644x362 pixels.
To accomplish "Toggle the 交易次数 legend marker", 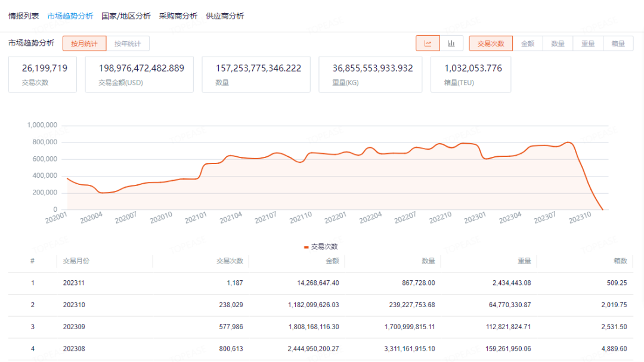I will click(x=306, y=247).
